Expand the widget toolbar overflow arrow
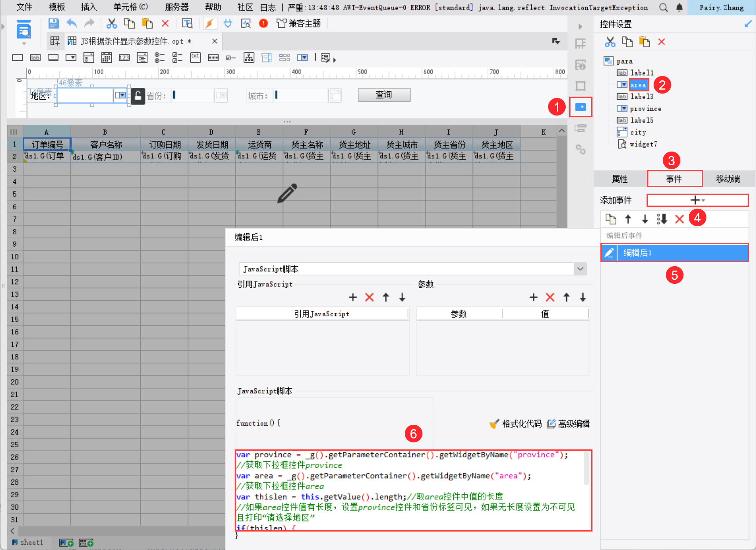The height and width of the screenshot is (550, 756). click(334, 59)
